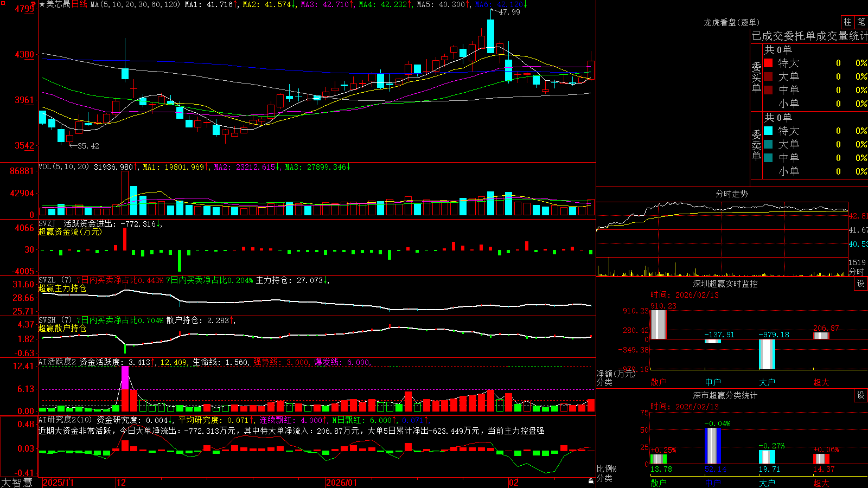Click the VOL(5,10,20) indicator label
This screenshot has height=488, width=868.
pos(63,167)
